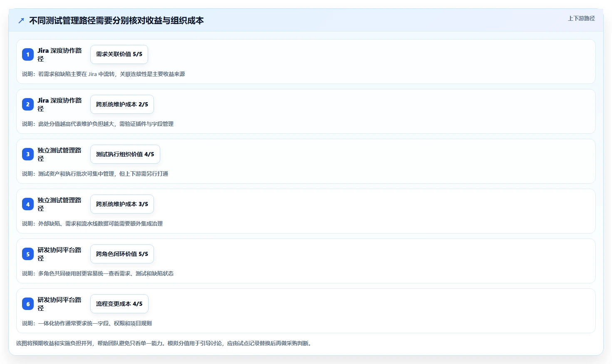Click the blue step badge numbered 3
This screenshot has width=612, height=364.
28,154
